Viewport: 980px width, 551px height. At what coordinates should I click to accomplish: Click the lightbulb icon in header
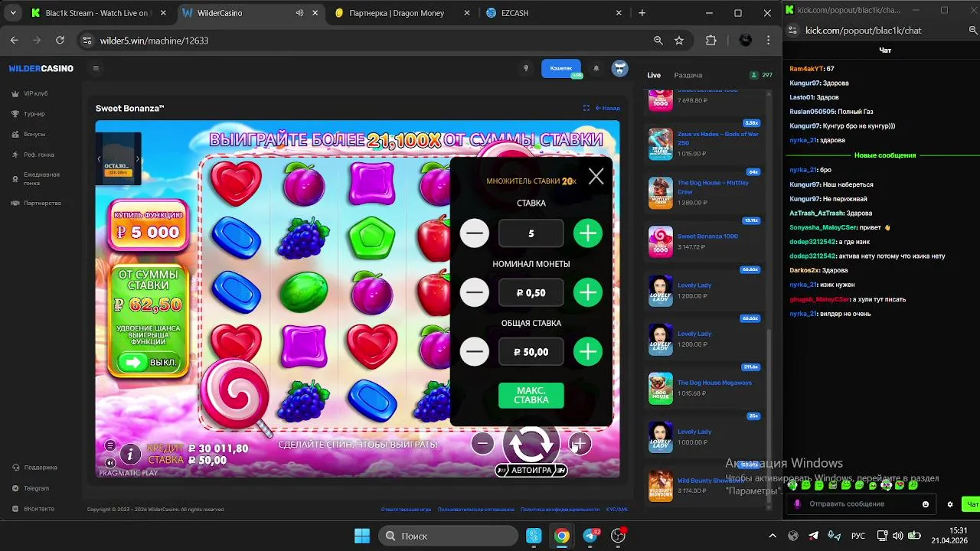(525, 68)
